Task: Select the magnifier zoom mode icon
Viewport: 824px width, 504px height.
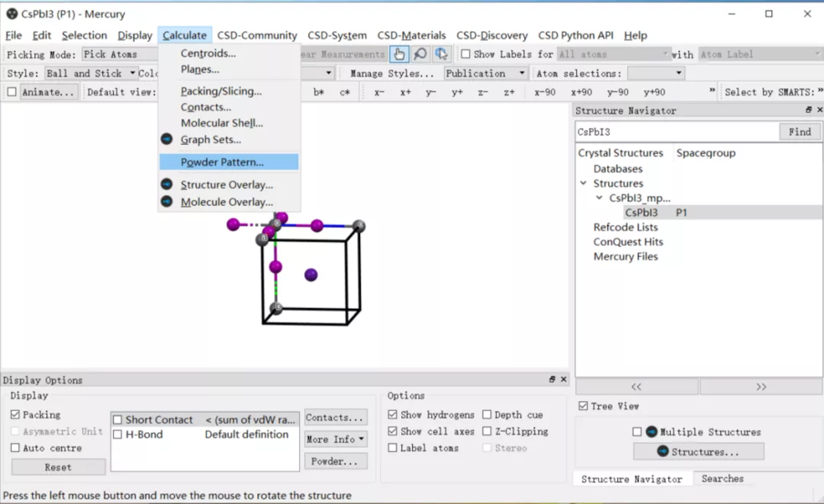Action: pos(420,54)
